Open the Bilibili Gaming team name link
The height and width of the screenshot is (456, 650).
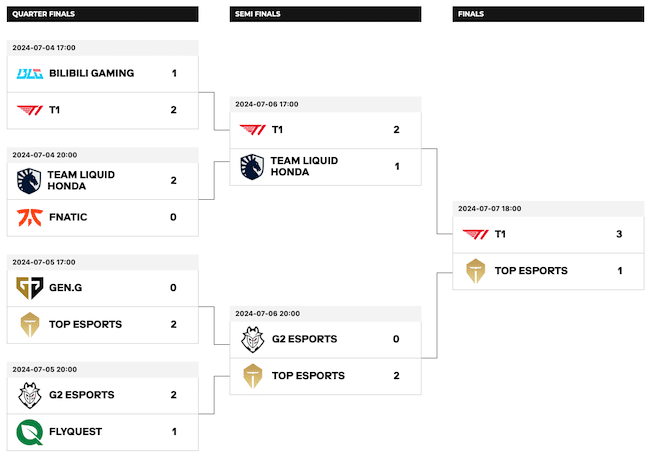pos(91,74)
